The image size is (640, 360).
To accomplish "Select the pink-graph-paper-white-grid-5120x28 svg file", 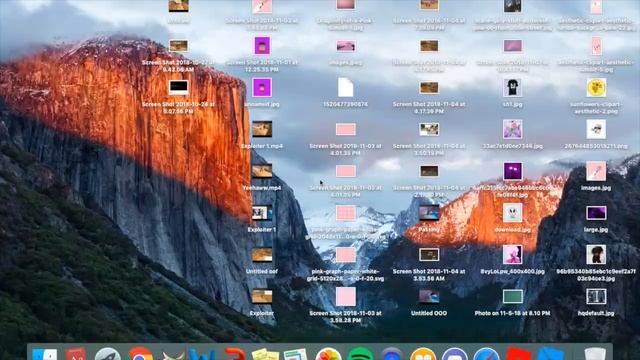I will click(345, 255).
